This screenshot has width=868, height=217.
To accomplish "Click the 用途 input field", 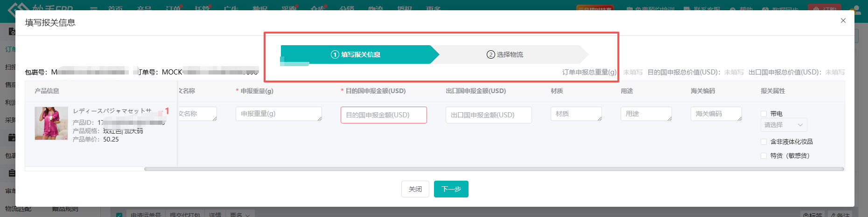I will click(646, 114).
